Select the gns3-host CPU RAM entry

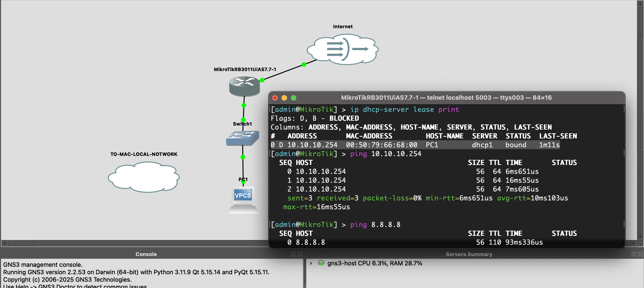coord(374,263)
